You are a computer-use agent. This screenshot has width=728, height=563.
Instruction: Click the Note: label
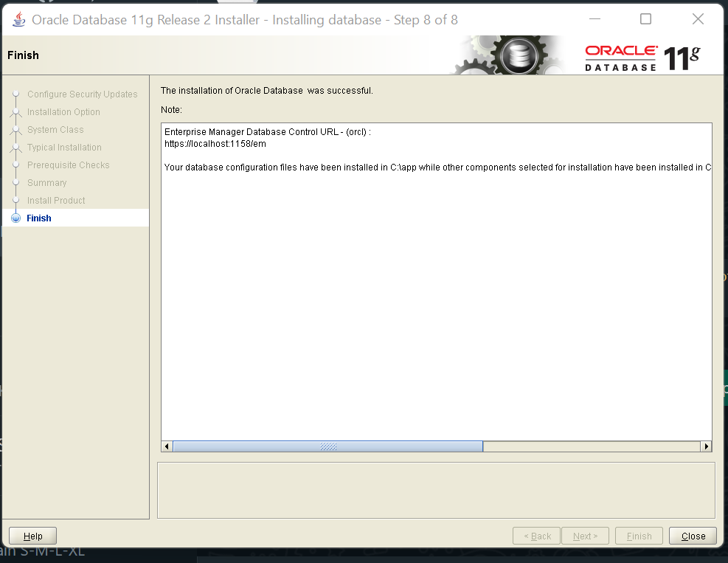coord(171,110)
